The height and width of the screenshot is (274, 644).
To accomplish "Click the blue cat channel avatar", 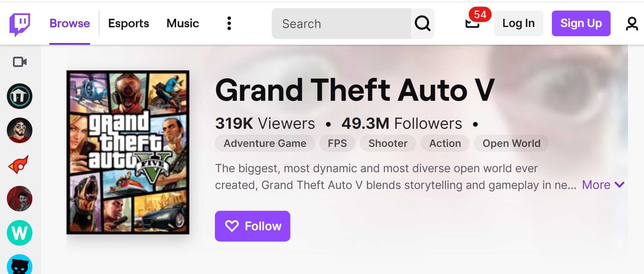I will coord(19,265).
